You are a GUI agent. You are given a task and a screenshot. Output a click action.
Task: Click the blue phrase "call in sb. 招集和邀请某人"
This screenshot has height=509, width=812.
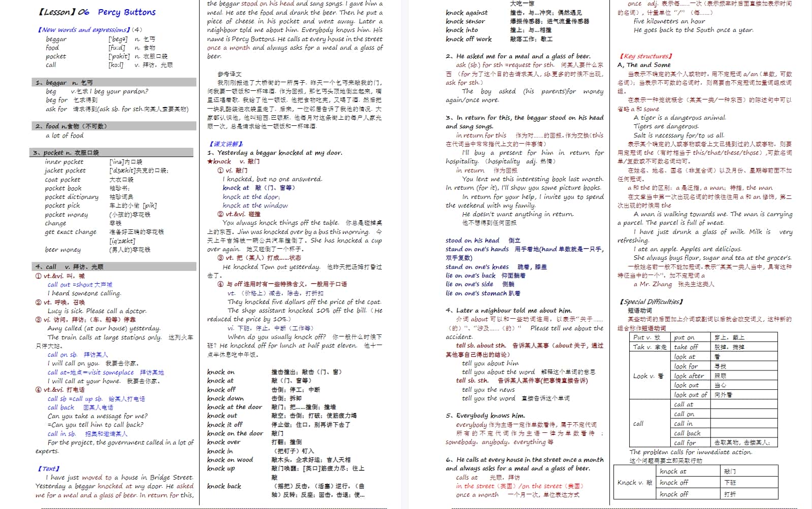click(87, 434)
